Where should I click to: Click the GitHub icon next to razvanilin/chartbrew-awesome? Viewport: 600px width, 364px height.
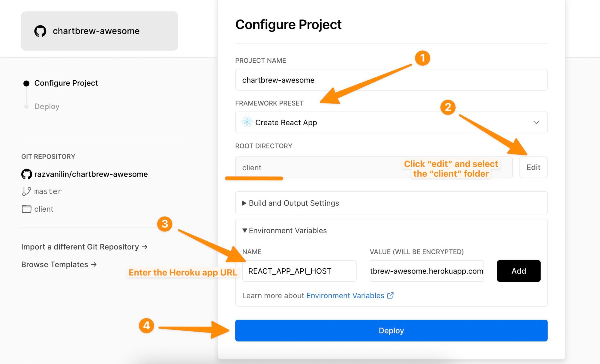pyautogui.click(x=27, y=174)
